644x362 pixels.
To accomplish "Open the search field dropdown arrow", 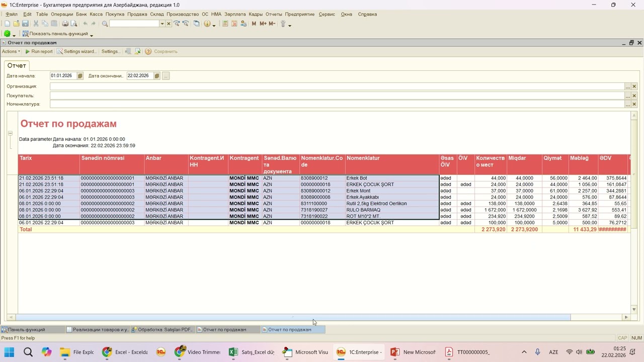I will (162, 24).
